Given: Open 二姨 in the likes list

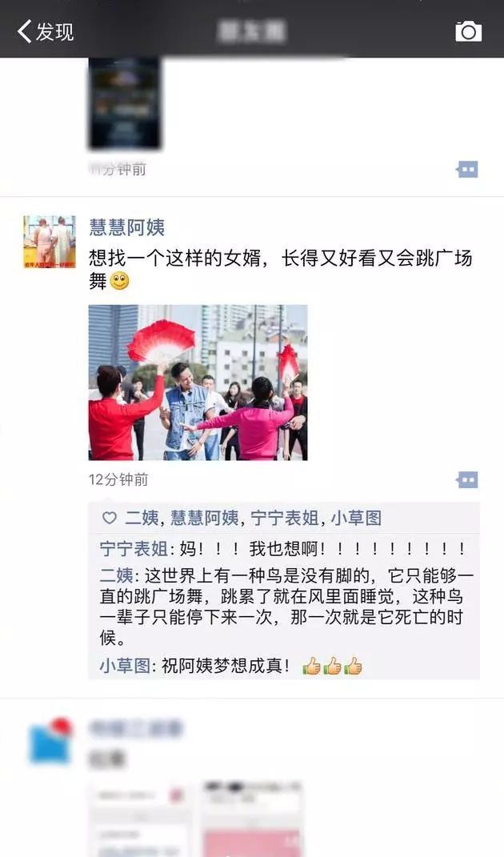Looking at the screenshot, I should pyautogui.click(x=142, y=518).
